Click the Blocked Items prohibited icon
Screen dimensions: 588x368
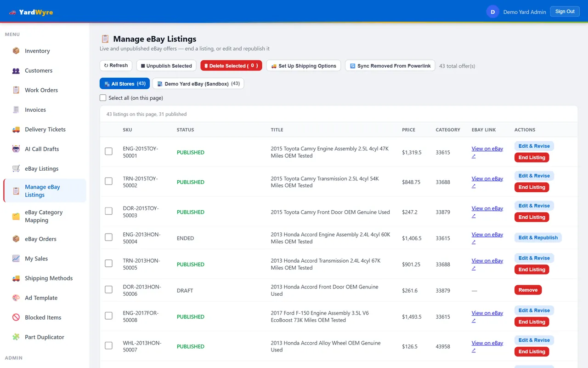click(16, 317)
